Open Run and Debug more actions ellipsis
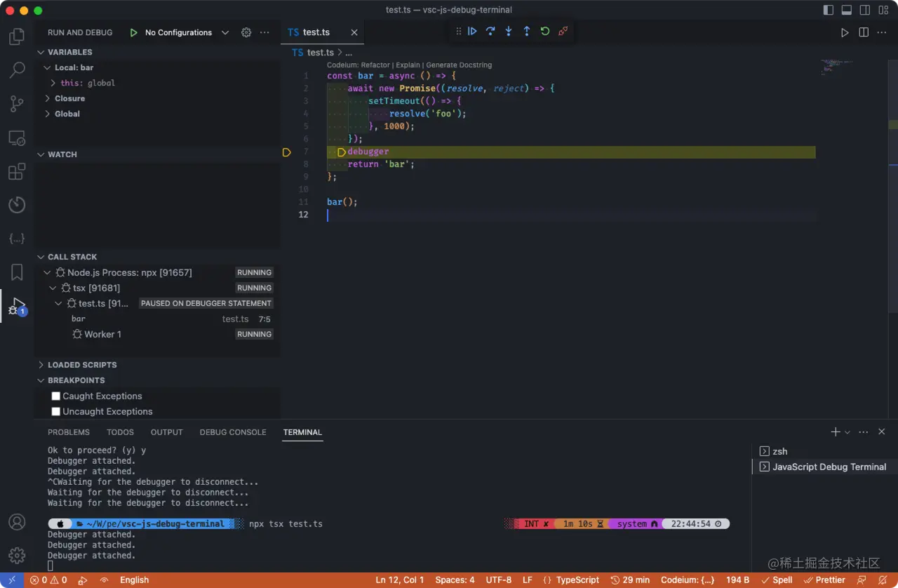Viewport: 898px width, 588px height. point(264,32)
